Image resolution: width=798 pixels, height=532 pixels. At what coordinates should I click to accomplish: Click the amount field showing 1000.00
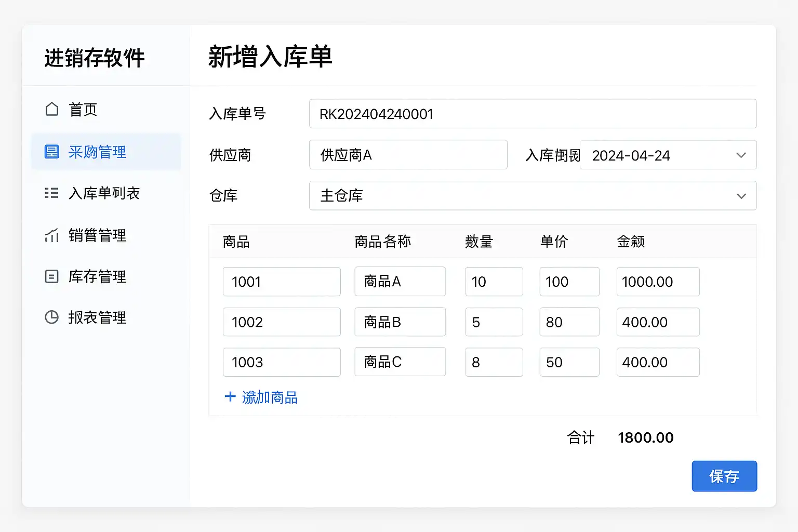click(657, 282)
